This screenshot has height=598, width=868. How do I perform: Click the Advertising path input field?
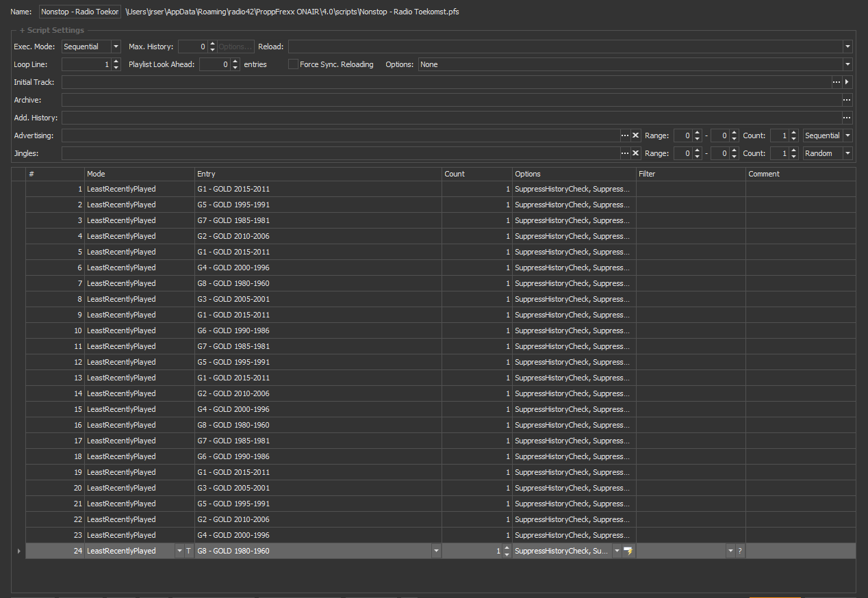[340, 135]
